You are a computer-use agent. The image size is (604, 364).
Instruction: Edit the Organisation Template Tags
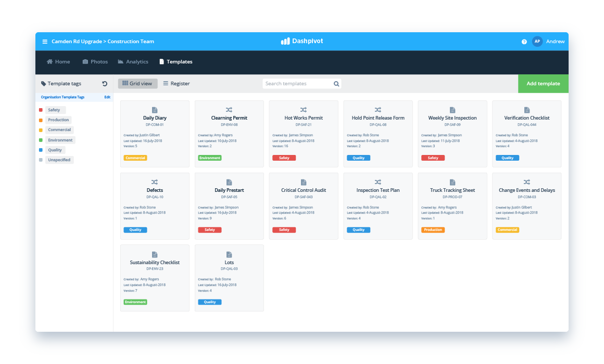(107, 97)
